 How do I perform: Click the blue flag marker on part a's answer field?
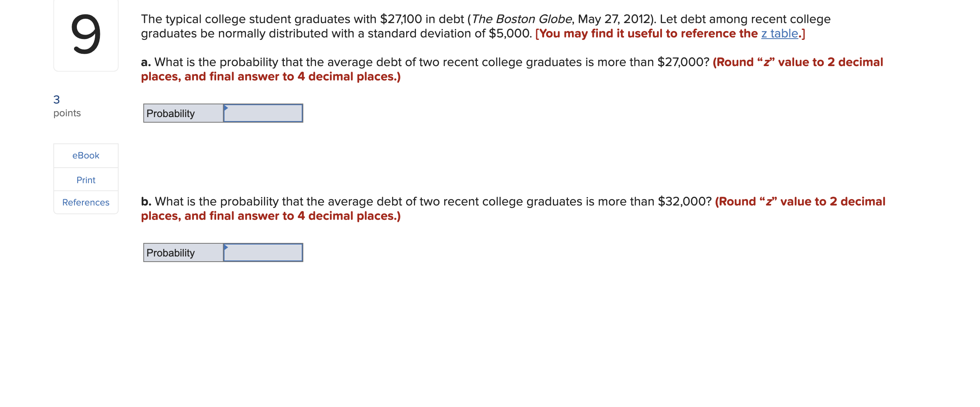(x=226, y=108)
